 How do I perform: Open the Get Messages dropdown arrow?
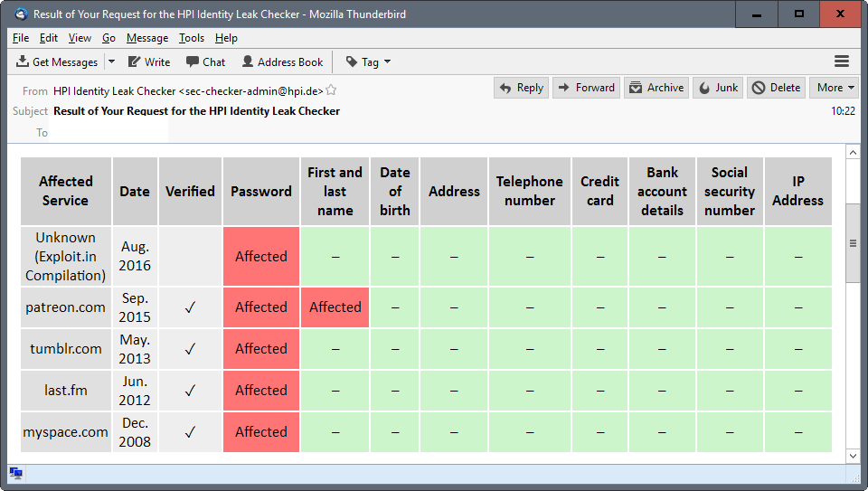click(x=111, y=62)
